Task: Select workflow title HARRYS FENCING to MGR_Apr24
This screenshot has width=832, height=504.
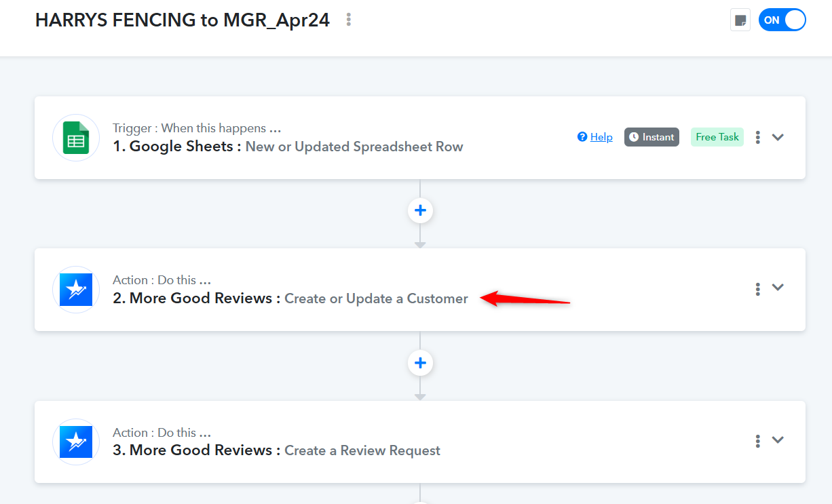Action: coord(183,20)
